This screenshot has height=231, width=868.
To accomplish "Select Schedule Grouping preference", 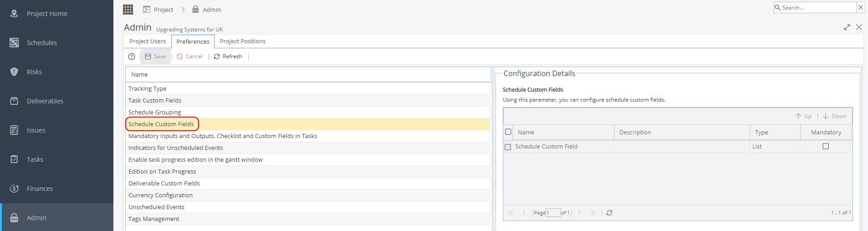I will [x=308, y=112].
